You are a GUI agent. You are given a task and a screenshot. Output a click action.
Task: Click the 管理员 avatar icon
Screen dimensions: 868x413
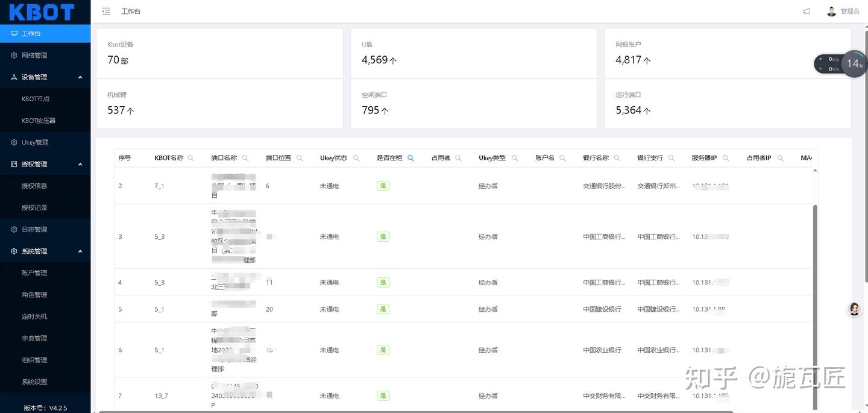(x=834, y=10)
